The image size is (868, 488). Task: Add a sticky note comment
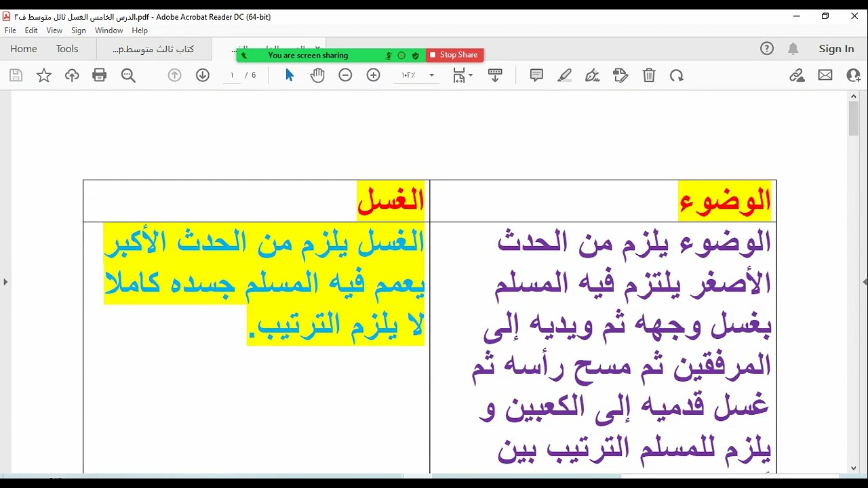pyautogui.click(x=536, y=75)
